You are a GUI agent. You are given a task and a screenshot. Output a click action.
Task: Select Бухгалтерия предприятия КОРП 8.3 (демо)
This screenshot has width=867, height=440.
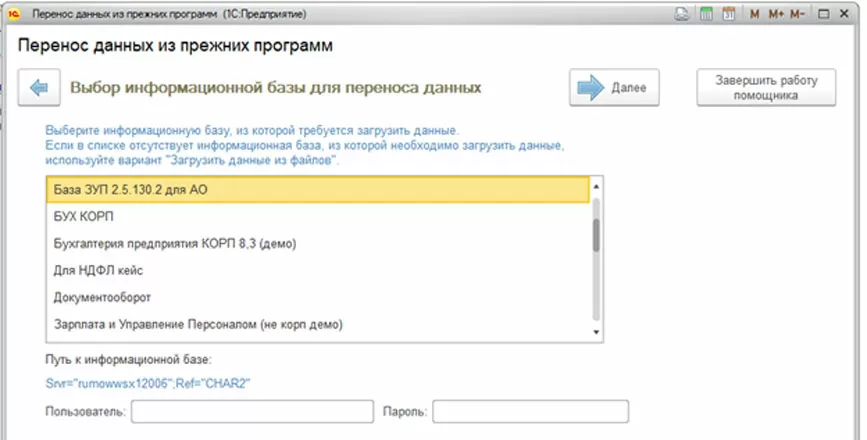318,244
